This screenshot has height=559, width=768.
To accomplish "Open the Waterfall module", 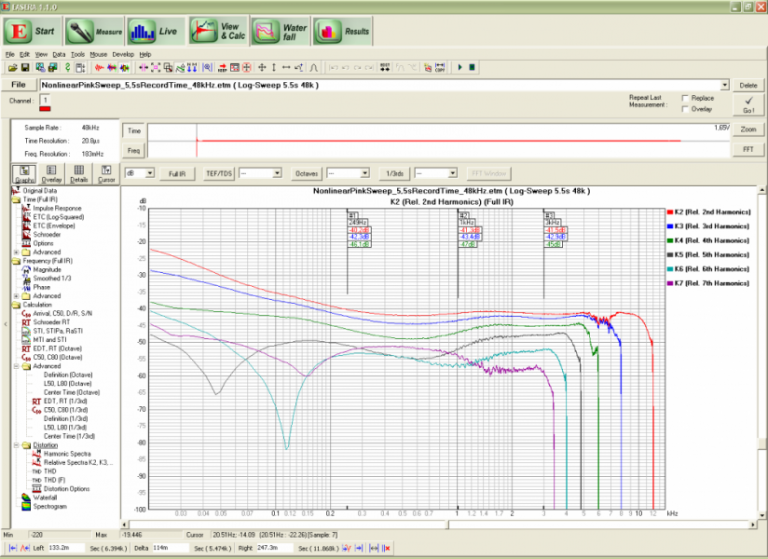I will (x=278, y=30).
